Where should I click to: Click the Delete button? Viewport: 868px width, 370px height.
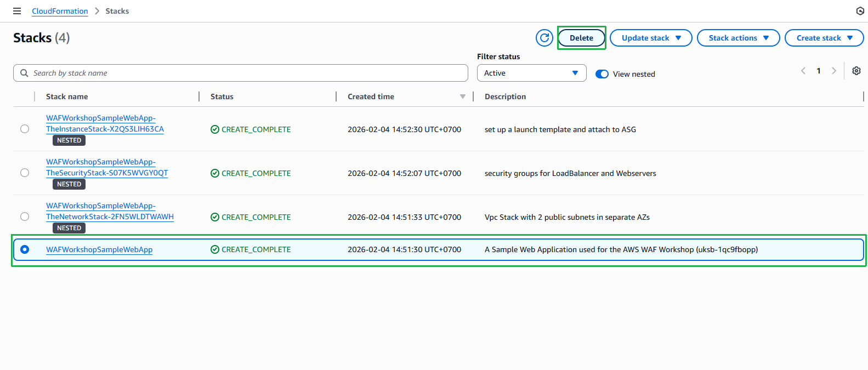[581, 38]
